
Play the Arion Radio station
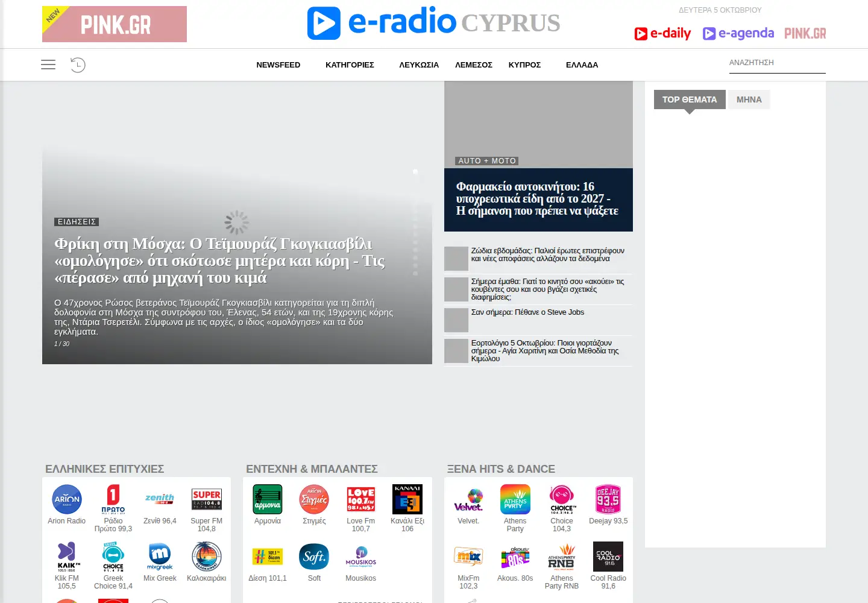(67, 505)
